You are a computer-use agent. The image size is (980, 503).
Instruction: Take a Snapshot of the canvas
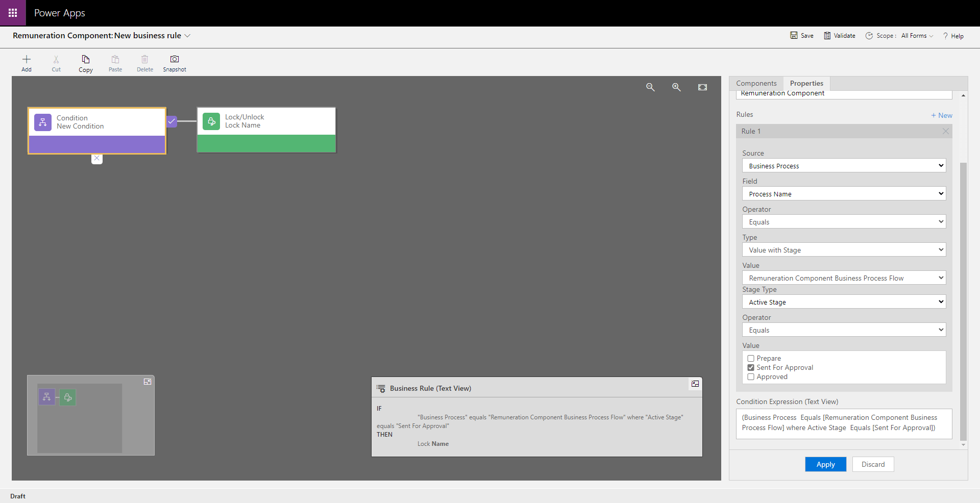[175, 63]
